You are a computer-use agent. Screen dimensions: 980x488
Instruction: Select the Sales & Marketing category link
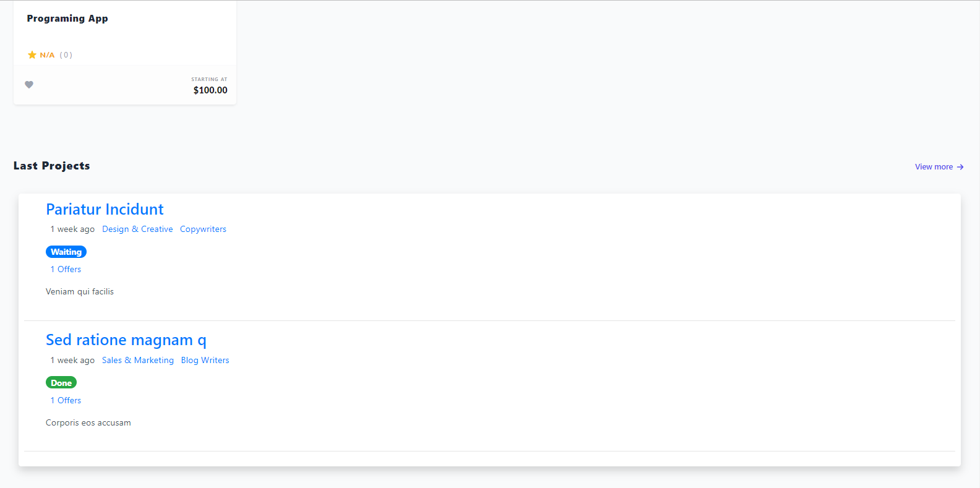tap(138, 360)
